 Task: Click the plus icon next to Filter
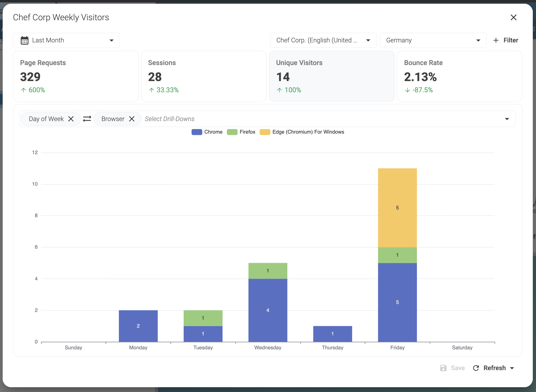[496, 40]
